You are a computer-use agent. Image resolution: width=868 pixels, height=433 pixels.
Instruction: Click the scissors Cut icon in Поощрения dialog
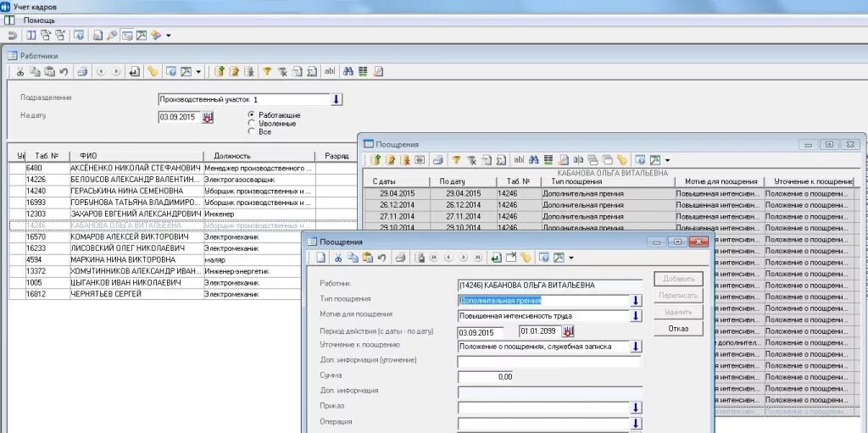click(339, 258)
